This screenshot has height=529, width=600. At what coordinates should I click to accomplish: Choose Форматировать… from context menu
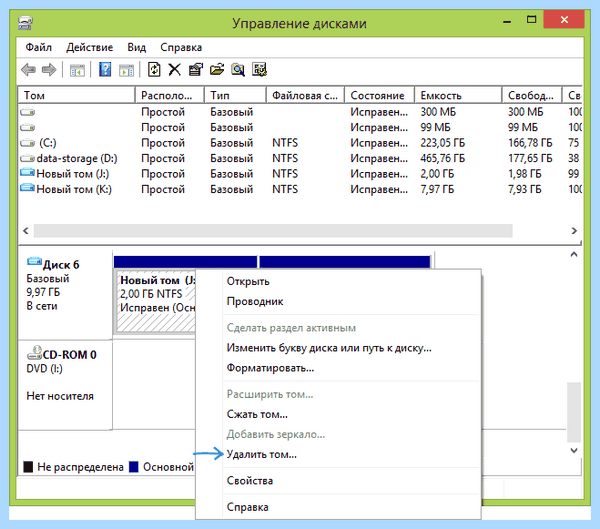click(270, 368)
